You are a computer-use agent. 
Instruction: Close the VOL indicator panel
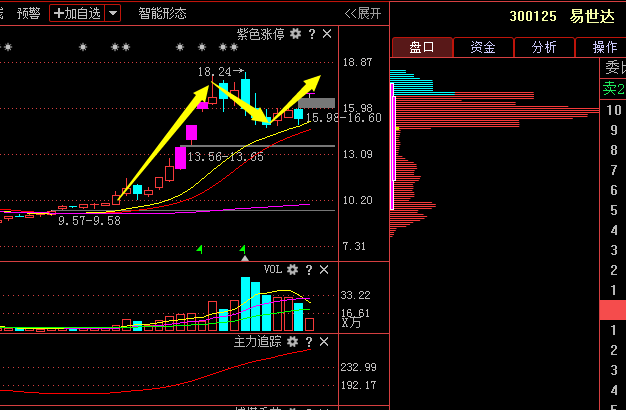coord(324,270)
